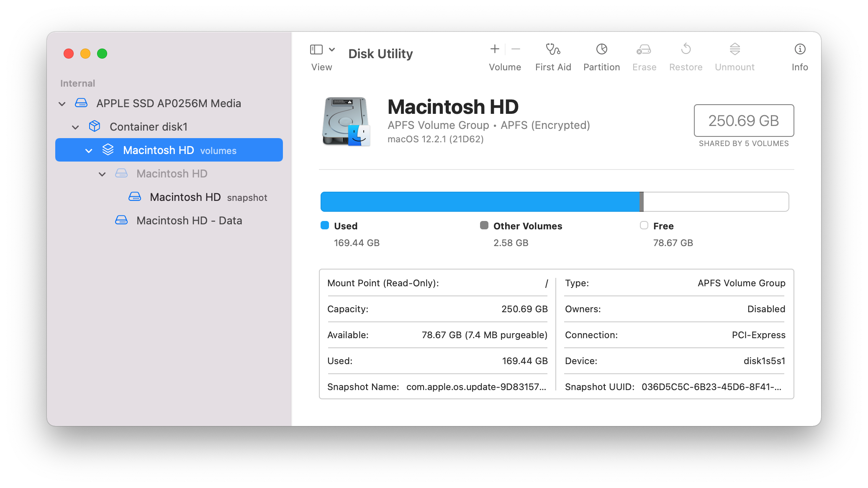Click the blue Used storage bar segment
This screenshot has height=488, width=868.
tap(480, 202)
